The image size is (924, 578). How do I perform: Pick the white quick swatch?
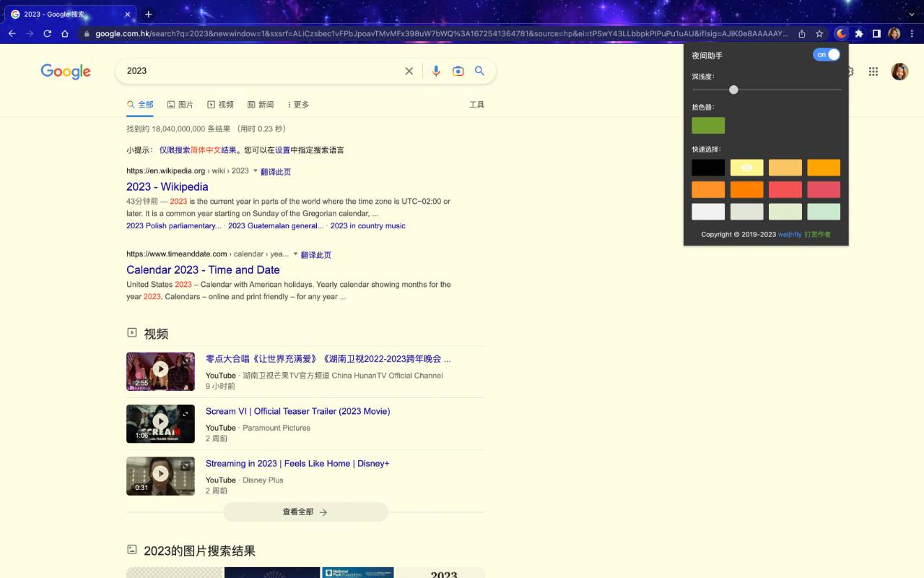point(708,212)
